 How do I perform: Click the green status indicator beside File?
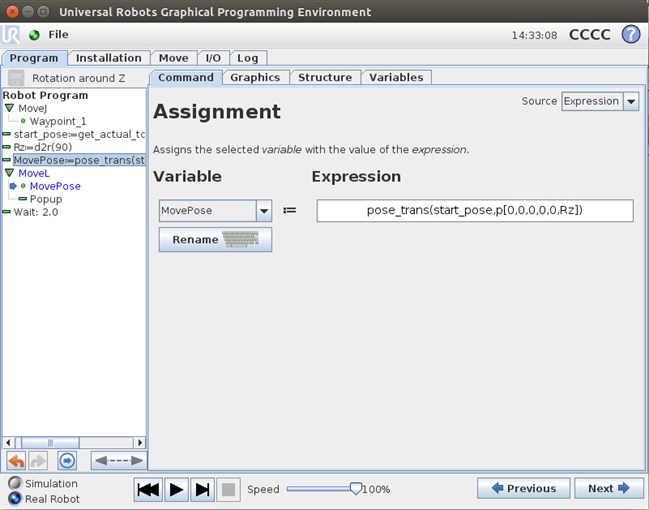tap(34, 35)
